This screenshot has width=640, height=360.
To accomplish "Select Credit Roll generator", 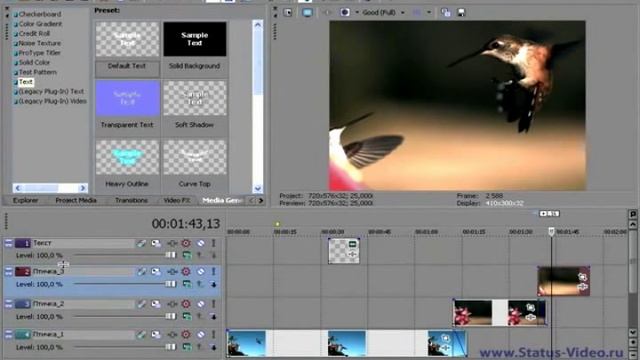I will tap(34, 33).
